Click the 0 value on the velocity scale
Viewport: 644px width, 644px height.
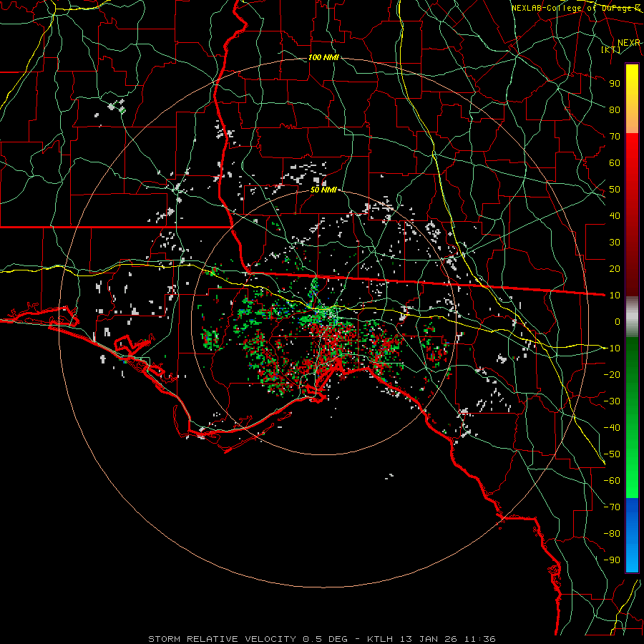click(618, 321)
